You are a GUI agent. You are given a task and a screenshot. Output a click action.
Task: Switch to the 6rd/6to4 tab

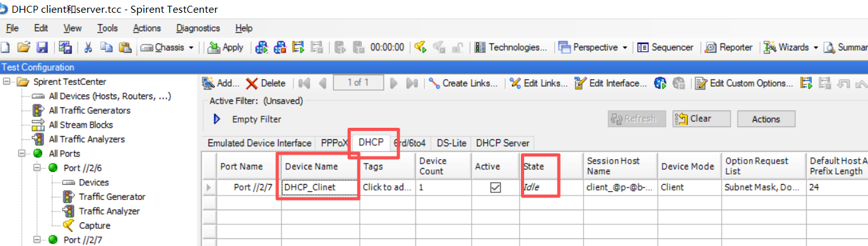click(409, 143)
